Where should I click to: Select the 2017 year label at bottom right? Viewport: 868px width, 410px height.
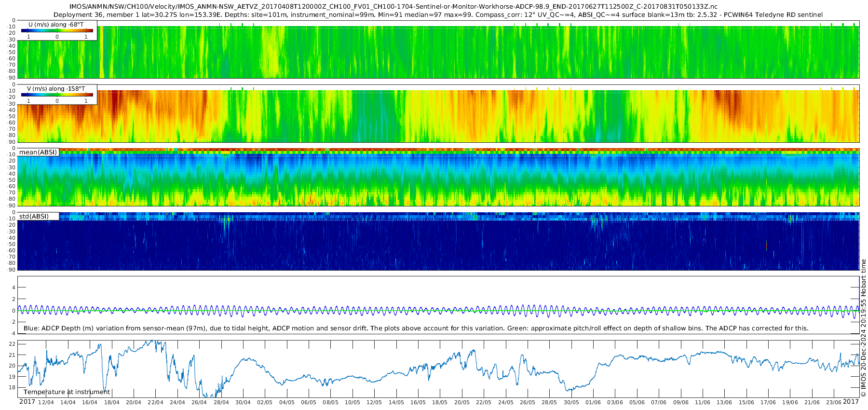point(851,402)
